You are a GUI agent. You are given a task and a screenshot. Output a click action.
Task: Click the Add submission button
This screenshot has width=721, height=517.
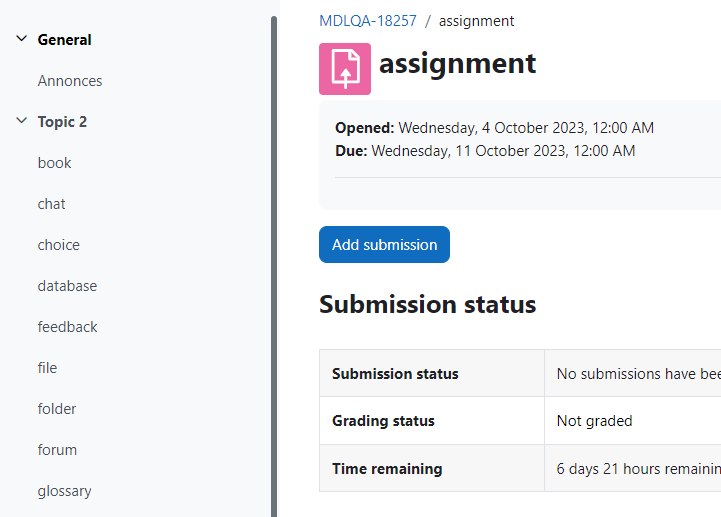(384, 245)
